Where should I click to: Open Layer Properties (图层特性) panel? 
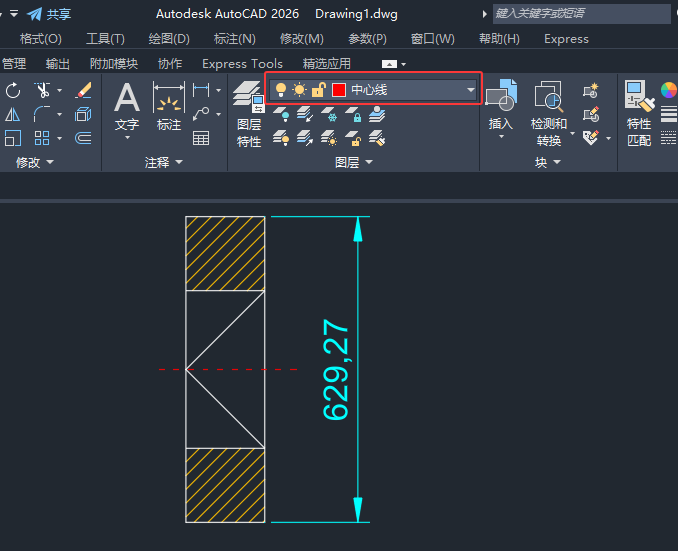[249, 114]
